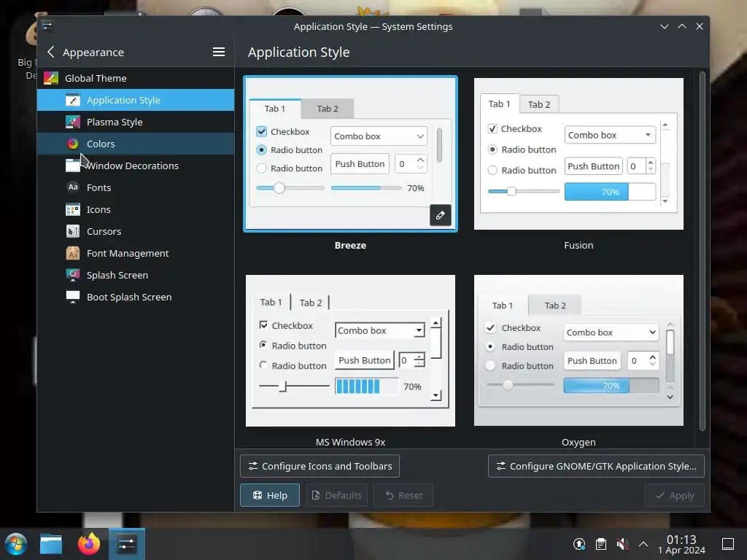Click the Plasma Style sidebar icon
This screenshot has width=747, height=560.
click(72, 122)
